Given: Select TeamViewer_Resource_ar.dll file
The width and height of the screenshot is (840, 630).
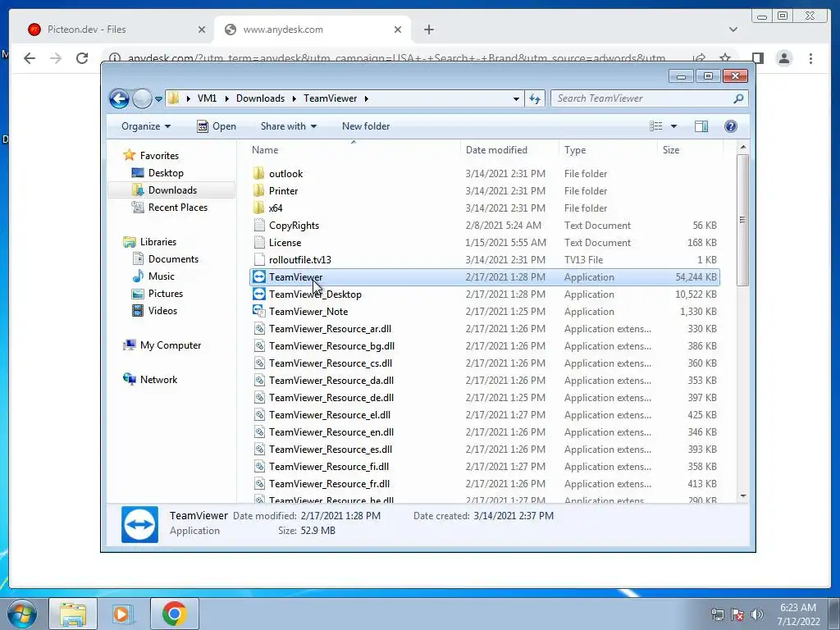Looking at the screenshot, I should tap(330, 328).
